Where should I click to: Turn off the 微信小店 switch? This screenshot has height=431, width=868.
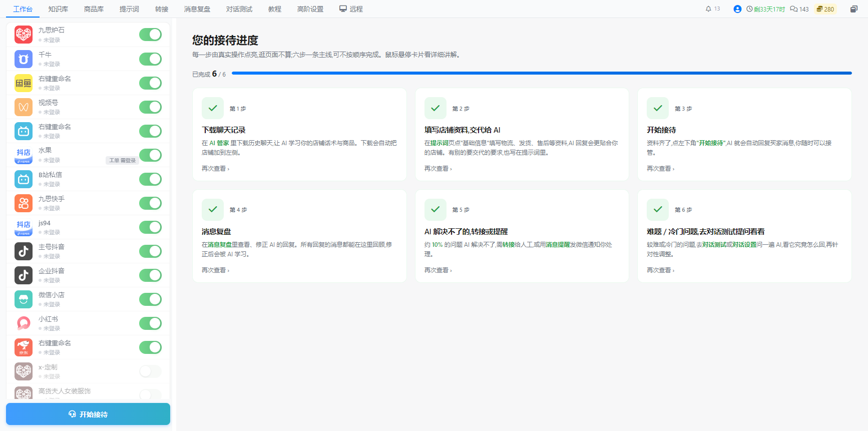click(150, 299)
